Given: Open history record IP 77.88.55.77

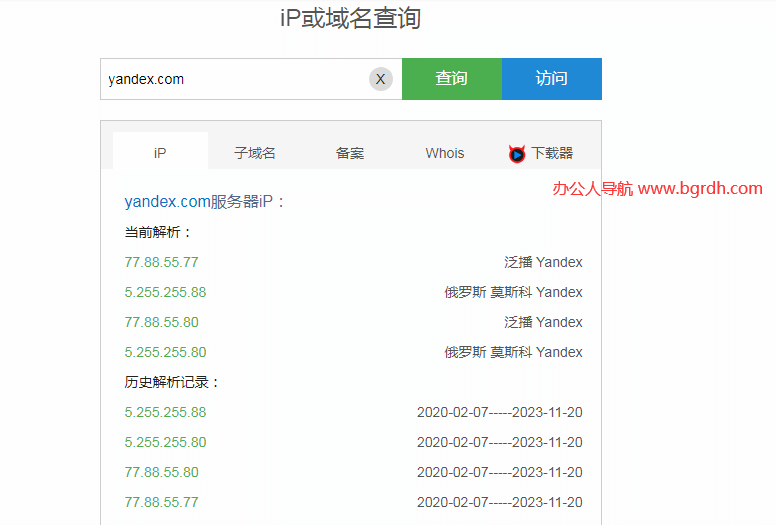Looking at the screenshot, I should pos(161,502).
